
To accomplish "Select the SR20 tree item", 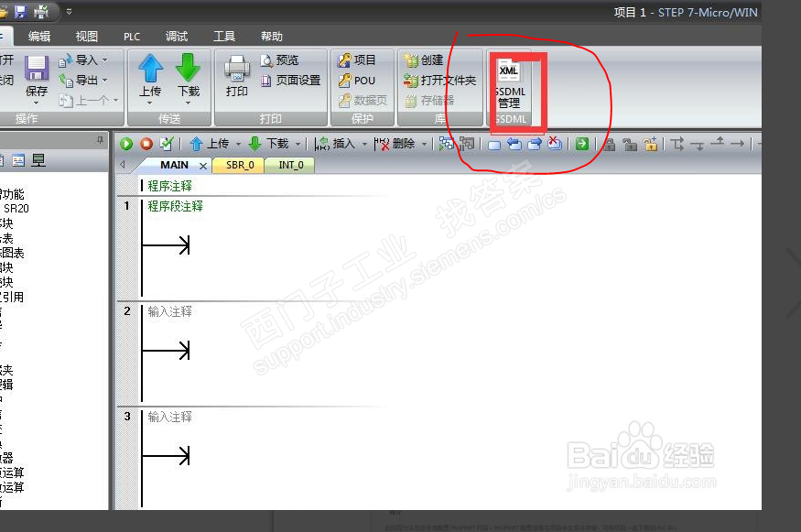I will click(x=16, y=209).
